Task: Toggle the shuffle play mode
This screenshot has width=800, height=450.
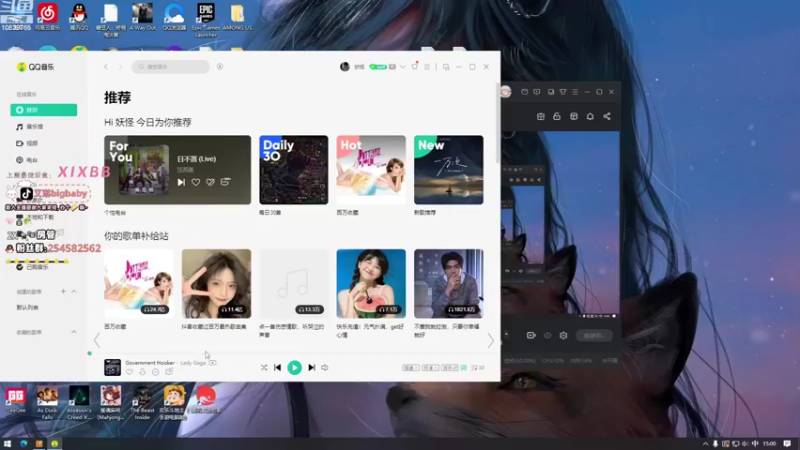Action: point(264,367)
